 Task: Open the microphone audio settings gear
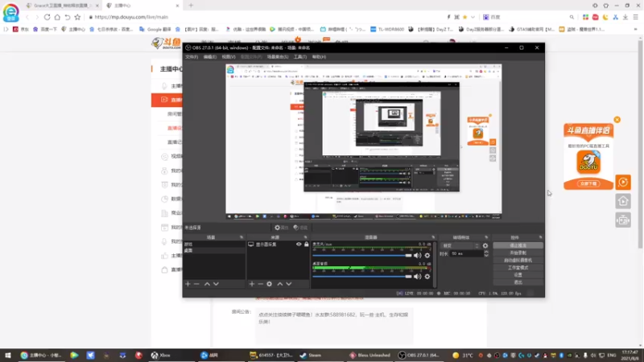coord(427,255)
